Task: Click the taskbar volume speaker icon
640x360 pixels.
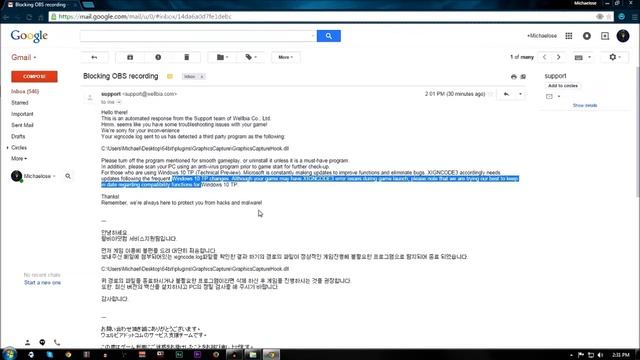Action: tap(600, 355)
